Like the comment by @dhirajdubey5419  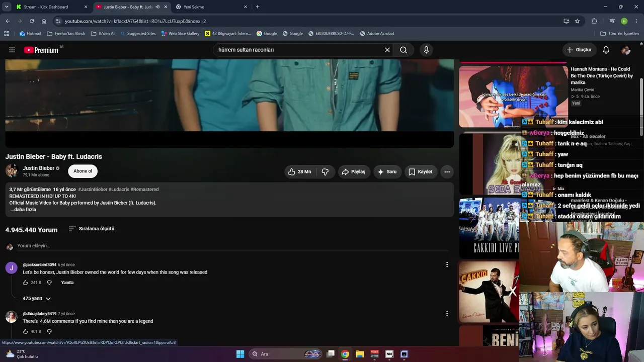(x=26, y=331)
